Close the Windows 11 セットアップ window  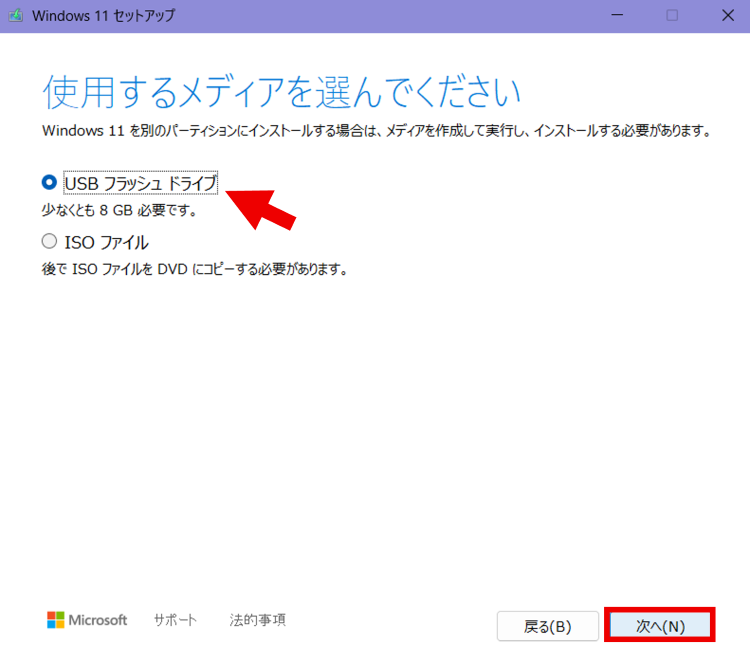coord(728,15)
